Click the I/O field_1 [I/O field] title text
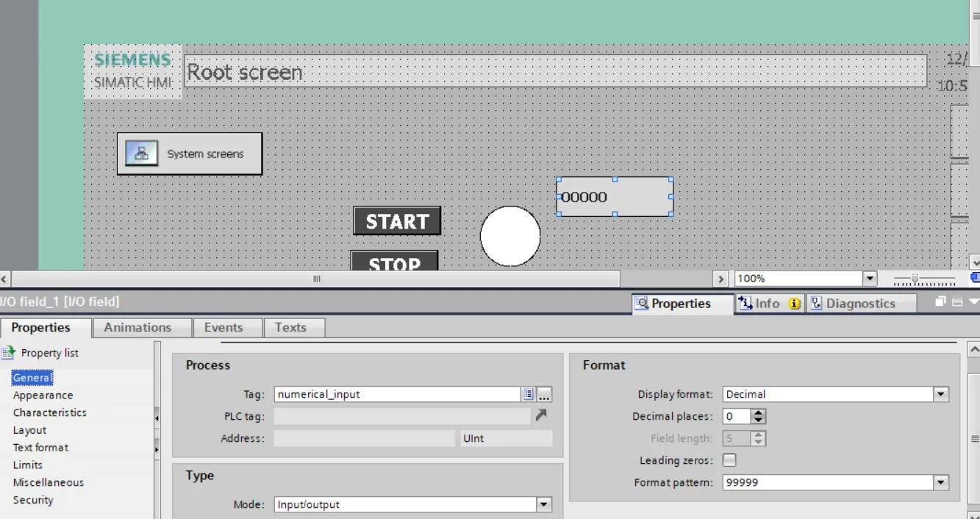This screenshot has width=980, height=519. [60, 301]
